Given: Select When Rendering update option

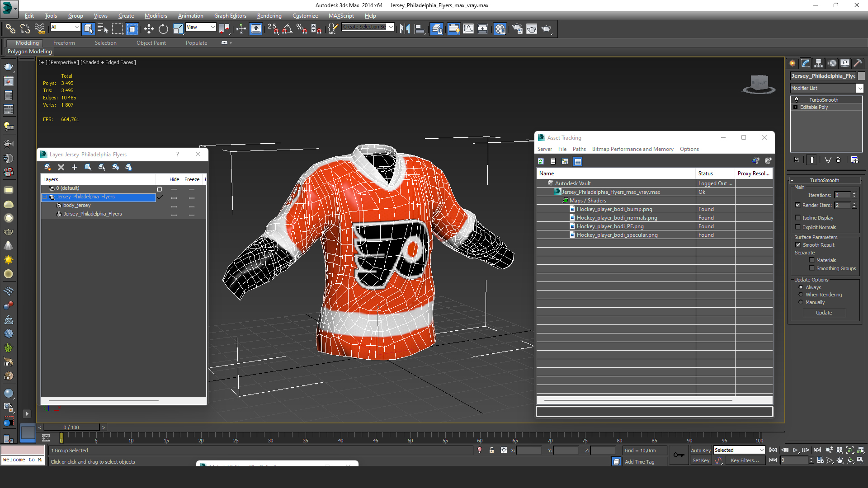Looking at the screenshot, I should 801,295.
